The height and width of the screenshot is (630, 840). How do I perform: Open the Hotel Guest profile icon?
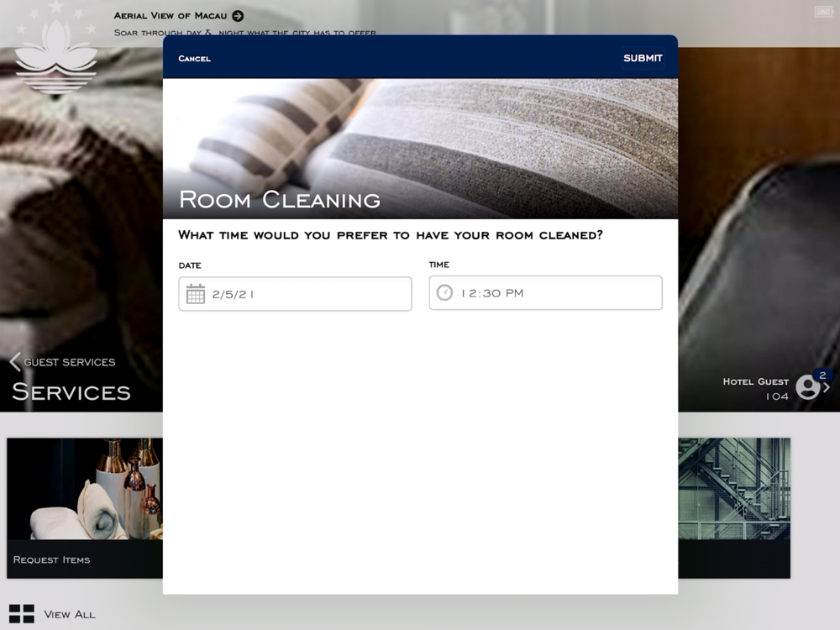pyautogui.click(x=808, y=386)
